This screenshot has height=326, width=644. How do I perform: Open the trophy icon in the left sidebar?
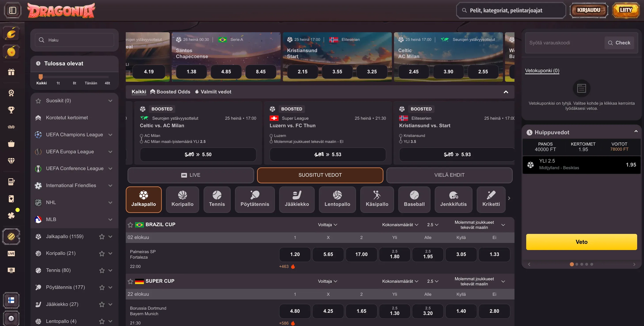point(11,110)
